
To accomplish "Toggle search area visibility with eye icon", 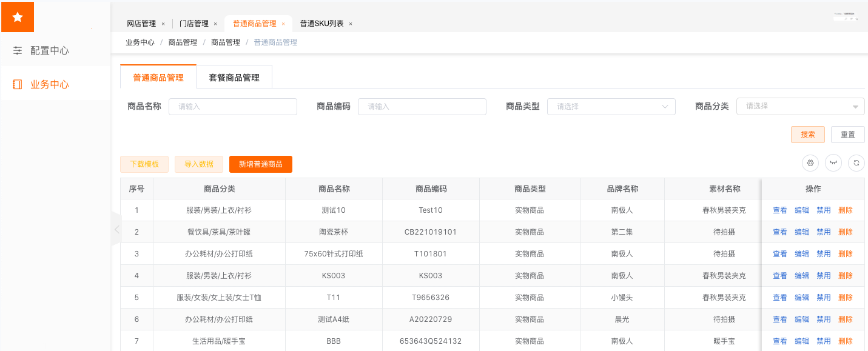I will pos(833,162).
